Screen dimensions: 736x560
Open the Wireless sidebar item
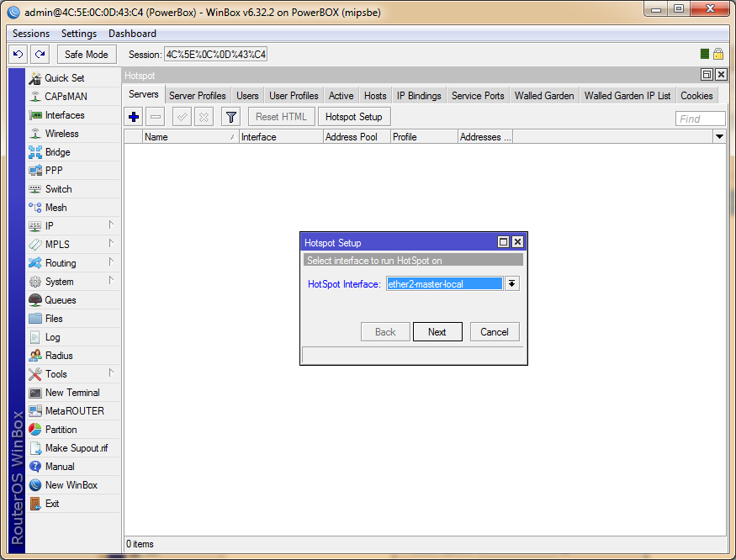[x=61, y=134]
